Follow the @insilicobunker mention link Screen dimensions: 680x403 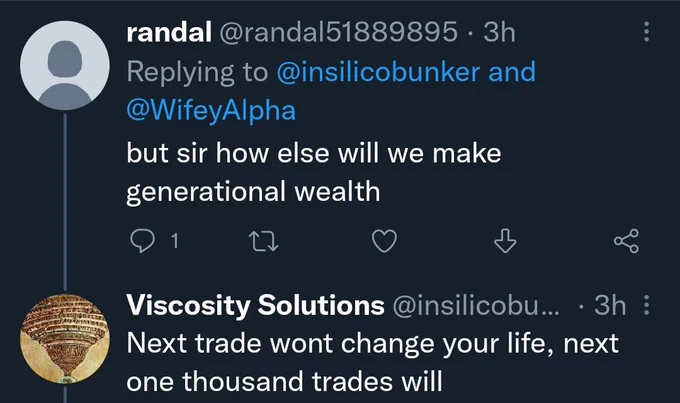(x=378, y=72)
